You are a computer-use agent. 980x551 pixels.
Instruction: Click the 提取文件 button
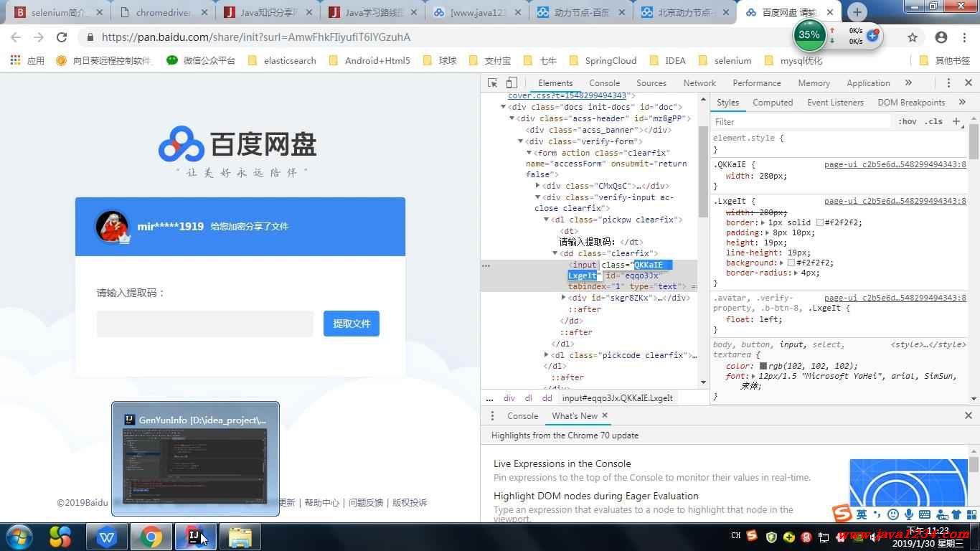pyautogui.click(x=352, y=324)
